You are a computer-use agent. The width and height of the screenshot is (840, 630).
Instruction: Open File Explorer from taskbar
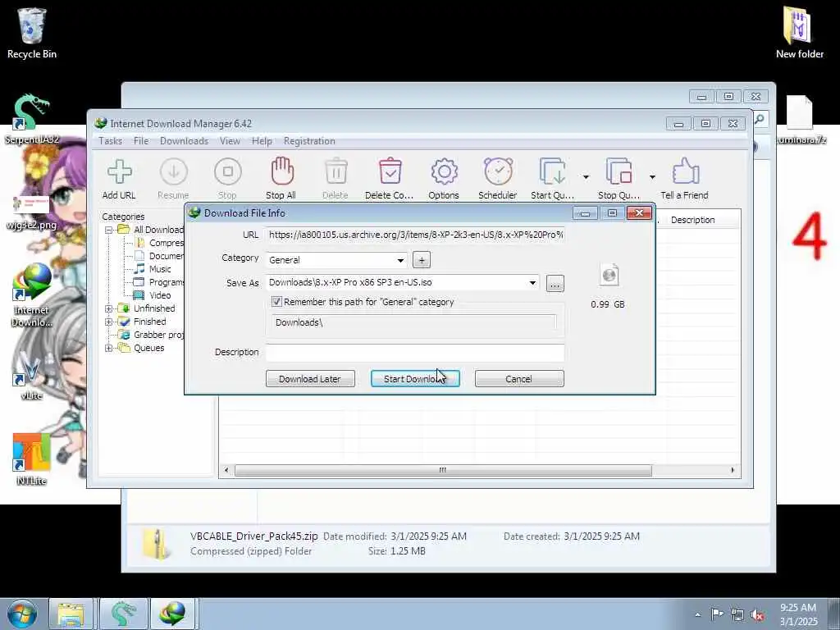[x=71, y=614]
